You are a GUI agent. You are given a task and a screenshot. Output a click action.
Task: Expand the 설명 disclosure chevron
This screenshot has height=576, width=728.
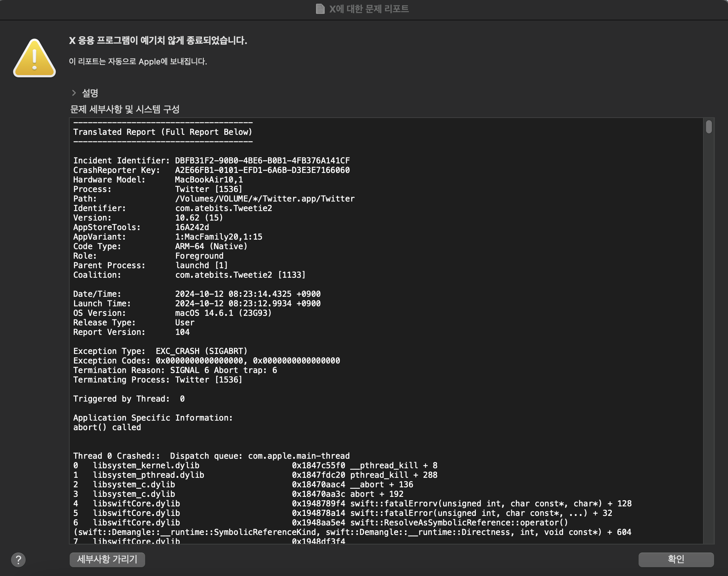coord(74,93)
